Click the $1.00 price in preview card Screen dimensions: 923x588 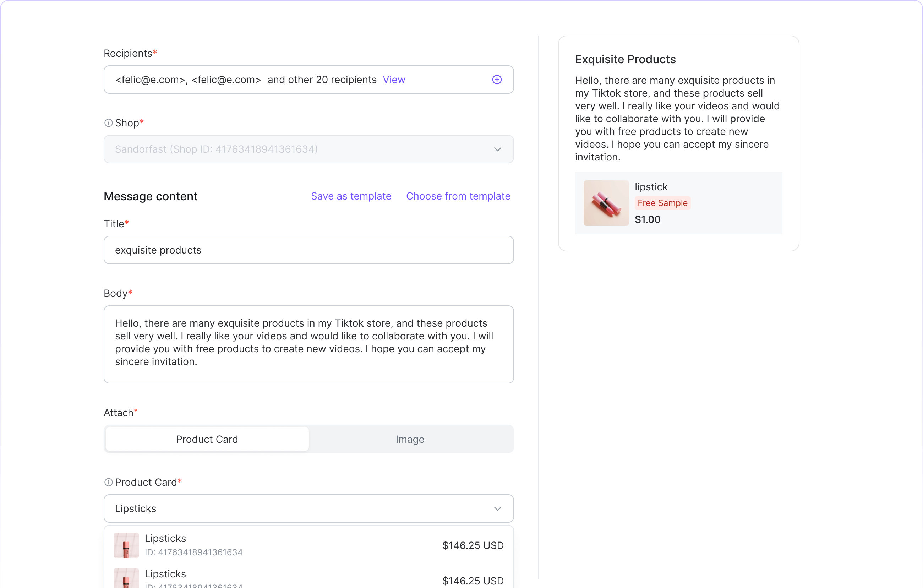click(x=648, y=219)
